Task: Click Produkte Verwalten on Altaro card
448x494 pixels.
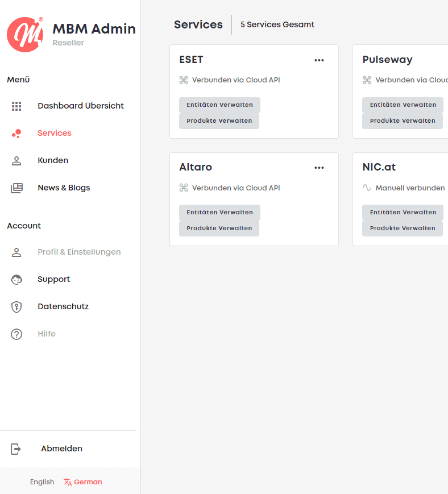Action: (x=219, y=229)
